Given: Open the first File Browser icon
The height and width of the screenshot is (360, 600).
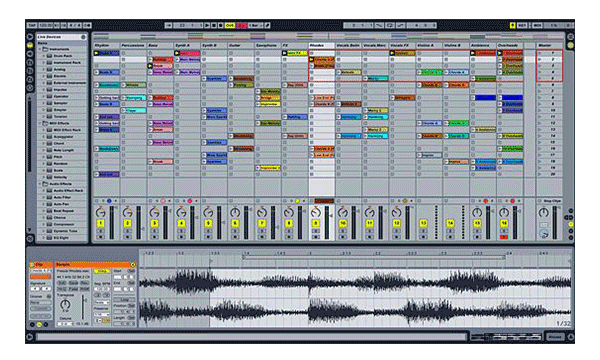Looking at the screenshot, I should [x=30, y=62].
